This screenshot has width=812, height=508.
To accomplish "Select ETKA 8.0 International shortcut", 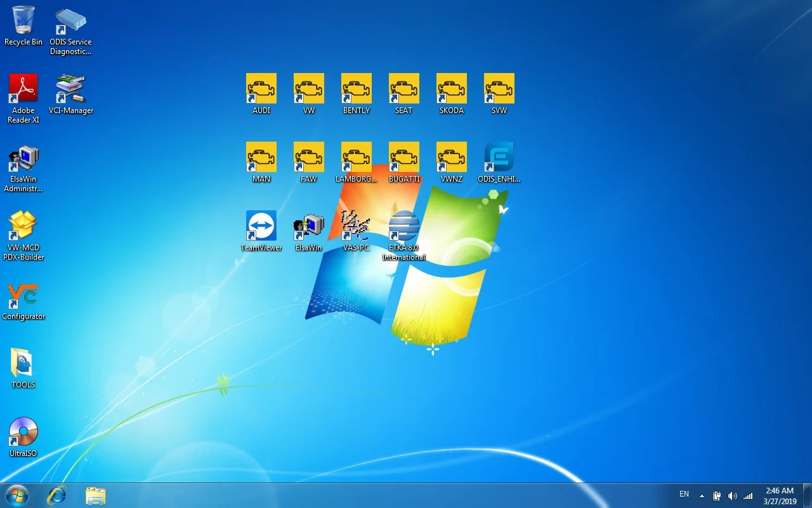I will (404, 236).
